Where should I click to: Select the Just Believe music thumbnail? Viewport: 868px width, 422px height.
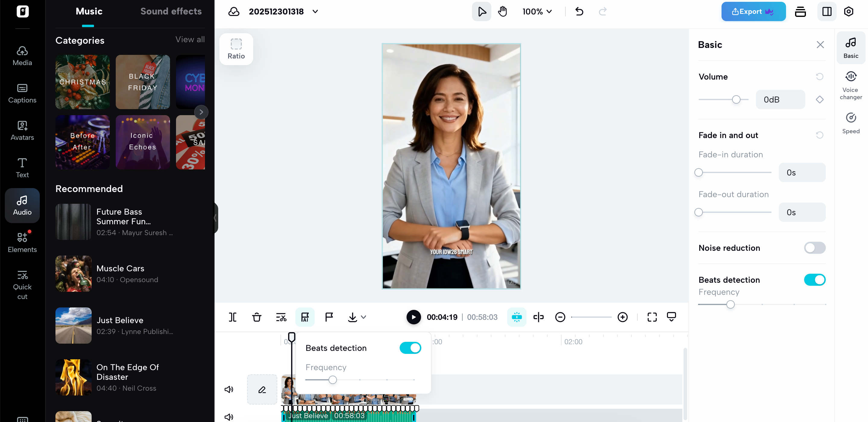[73, 325]
